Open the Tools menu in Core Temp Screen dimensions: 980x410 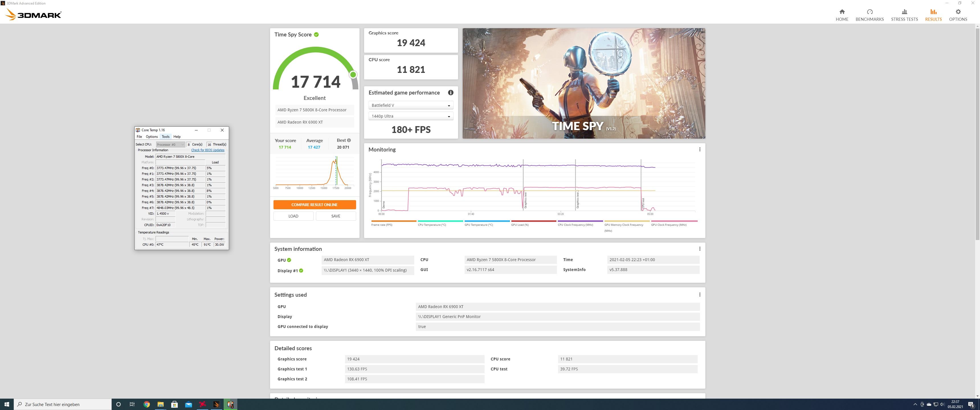pyautogui.click(x=166, y=137)
